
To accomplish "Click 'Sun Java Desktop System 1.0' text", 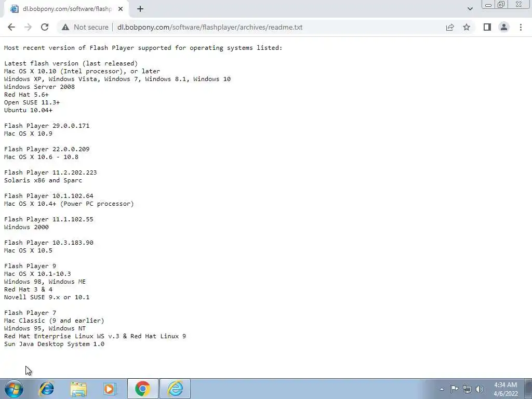I will pyautogui.click(x=54, y=344).
